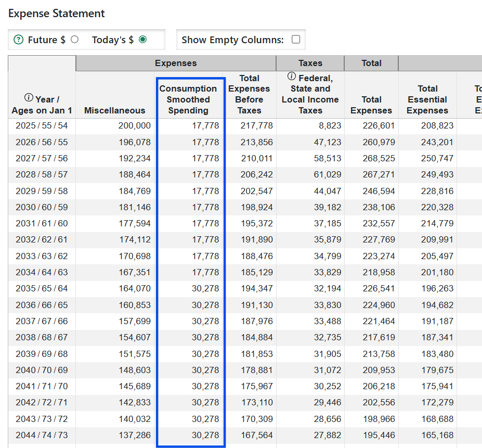Click the Expense Statement heading
The width and height of the screenshot is (482, 448).
coord(57,14)
